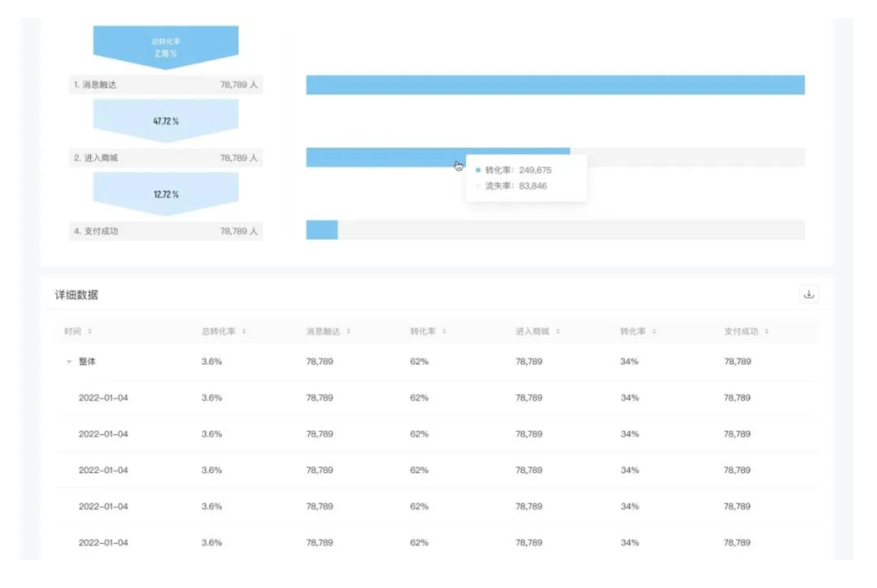Select funnel step 2. 进入商城
Image resolution: width=877 pixels, height=588 pixels.
click(x=165, y=158)
